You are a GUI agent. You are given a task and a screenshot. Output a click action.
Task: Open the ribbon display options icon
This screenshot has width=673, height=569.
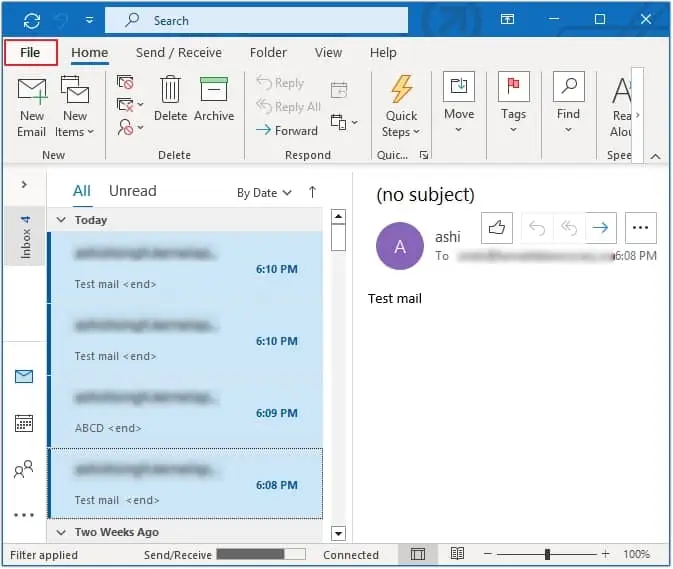[507, 19]
